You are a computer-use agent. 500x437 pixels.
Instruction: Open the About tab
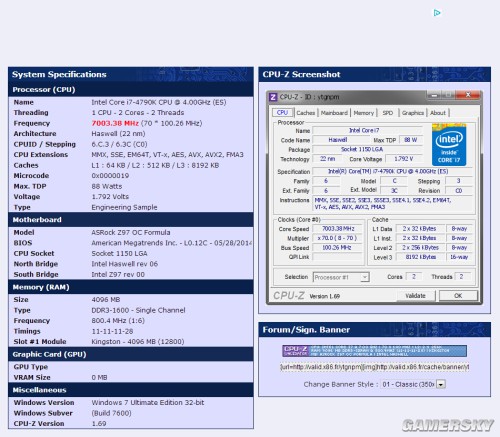438,113
